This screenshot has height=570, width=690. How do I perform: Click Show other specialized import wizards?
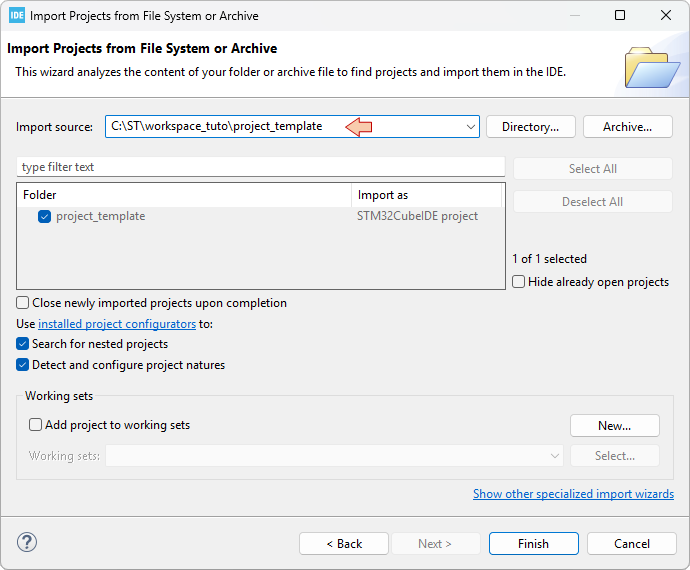[x=573, y=494]
